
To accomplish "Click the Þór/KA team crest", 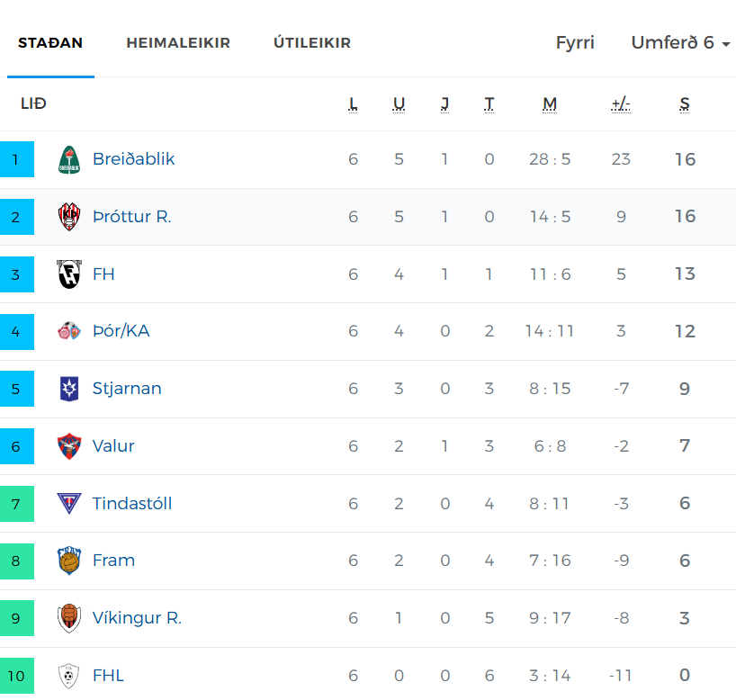I will point(69,331).
